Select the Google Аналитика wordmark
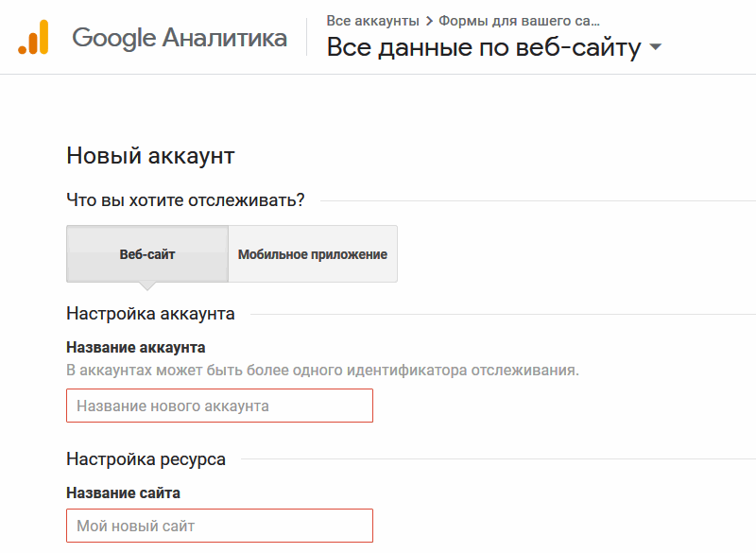The image size is (756, 553). (x=178, y=38)
